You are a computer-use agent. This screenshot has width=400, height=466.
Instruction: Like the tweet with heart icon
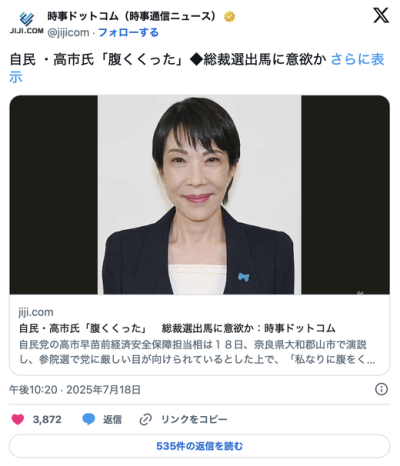tap(18, 419)
